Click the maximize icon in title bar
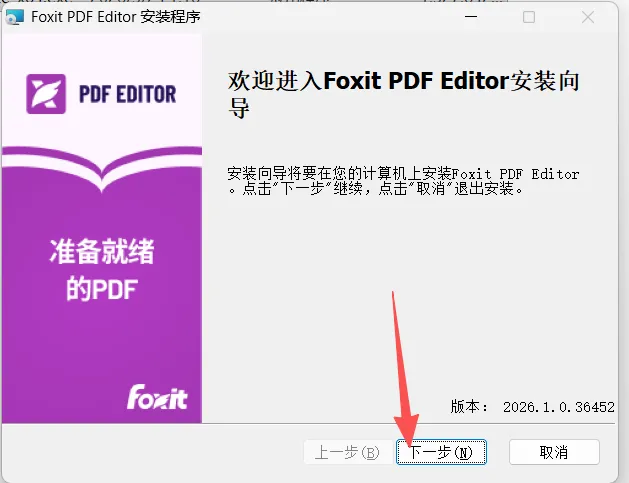629x483 pixels. (529, 17)
